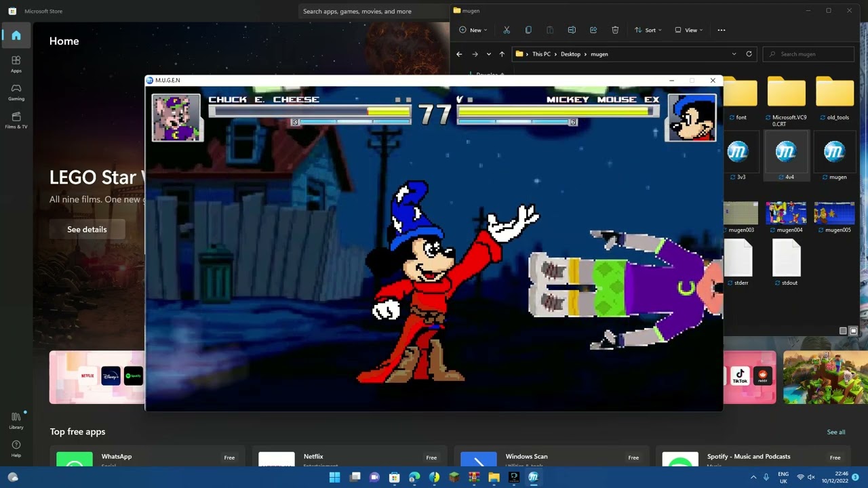
Task: Open See more options in File Explorer toolbar
Action: pyautogui.click(x=722, y=30)
